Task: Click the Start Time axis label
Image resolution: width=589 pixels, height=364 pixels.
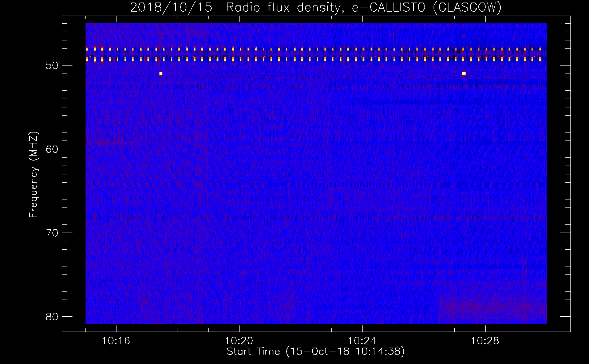Action: 316,352
